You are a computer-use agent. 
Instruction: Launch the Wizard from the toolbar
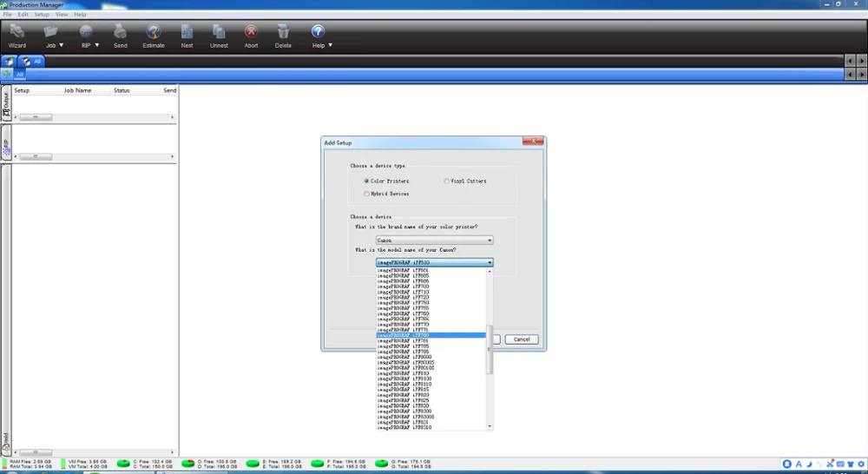click(x=17, y=36)
